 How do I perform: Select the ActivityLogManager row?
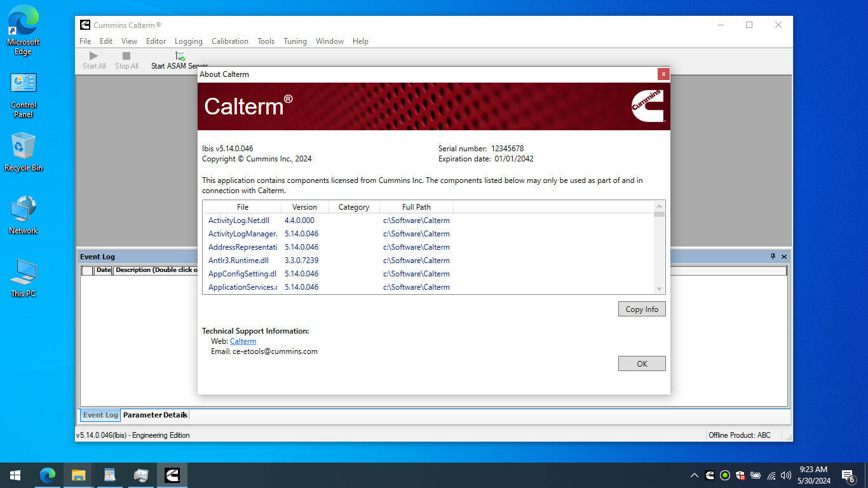(x=428, y=234)
